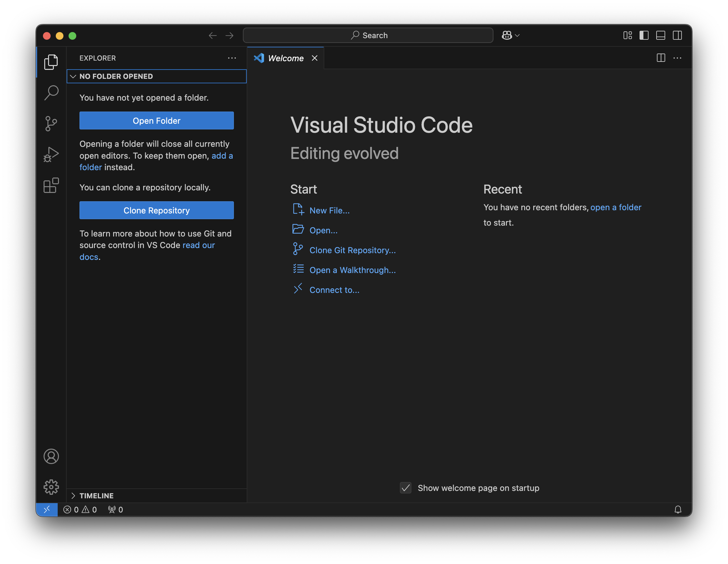Click the Clone Repository button

tap(156, 210)
